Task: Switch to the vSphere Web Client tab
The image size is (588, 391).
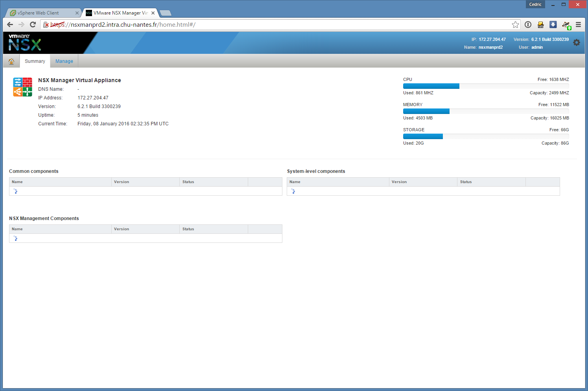Action: coord(38,13)
